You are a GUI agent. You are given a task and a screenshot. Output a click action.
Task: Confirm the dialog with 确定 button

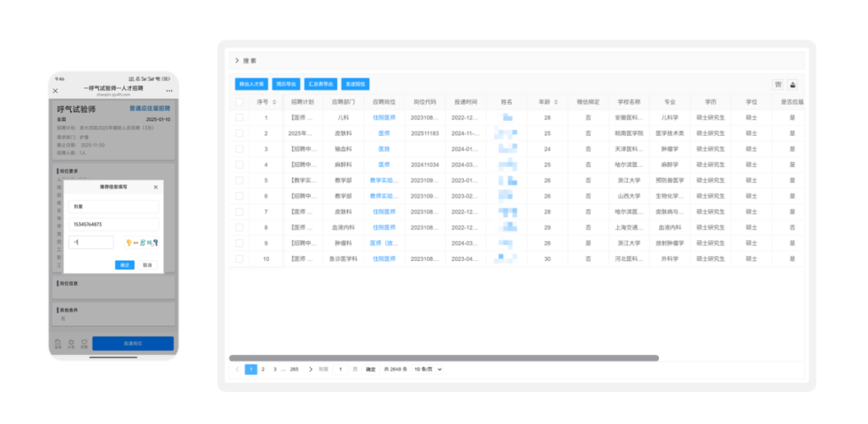(x=125, y=265)
